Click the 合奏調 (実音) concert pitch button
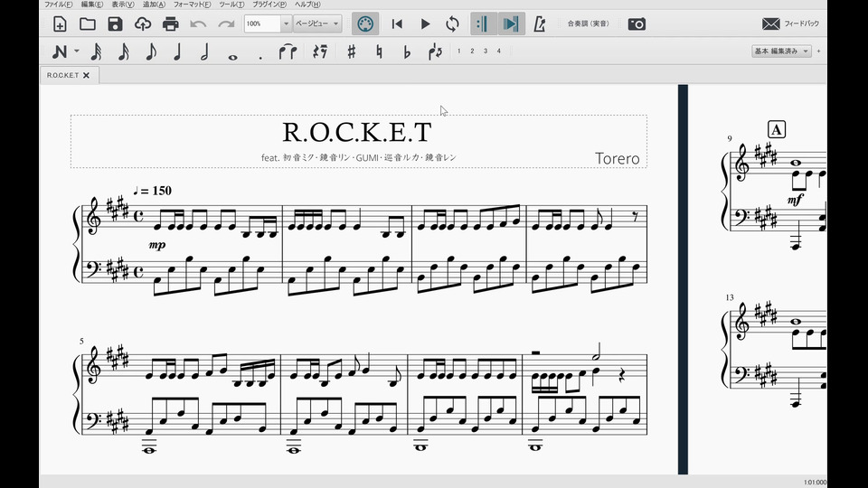Viewport: 868px width, 488px height. [588, 23]
